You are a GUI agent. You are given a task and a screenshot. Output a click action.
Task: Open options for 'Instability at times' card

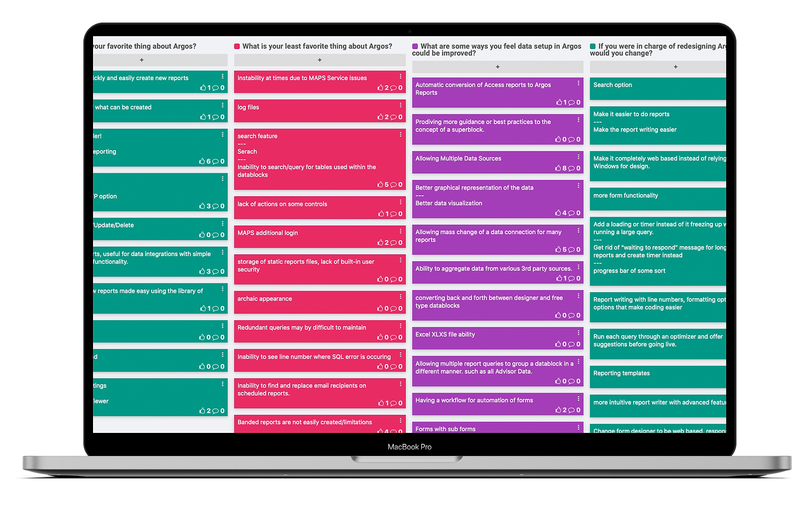pyautogui.click(x=400, y=76)
